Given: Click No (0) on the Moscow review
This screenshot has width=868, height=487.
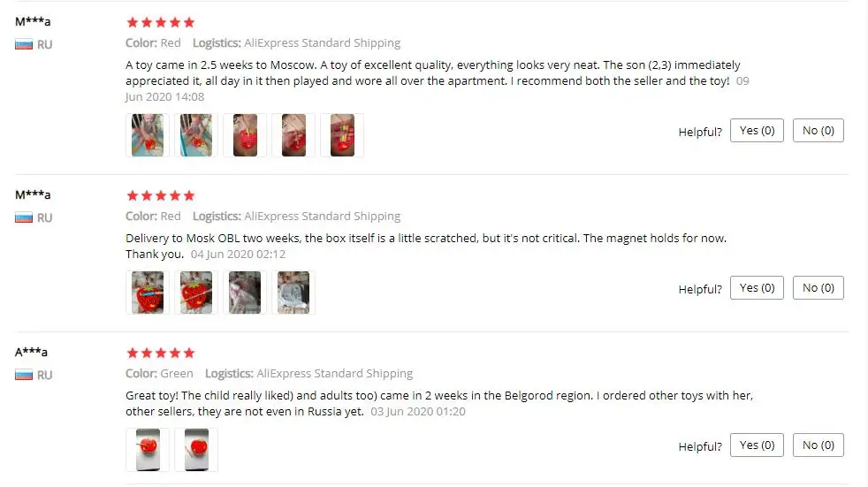Looking at the screenshot, I should [819, 131].
